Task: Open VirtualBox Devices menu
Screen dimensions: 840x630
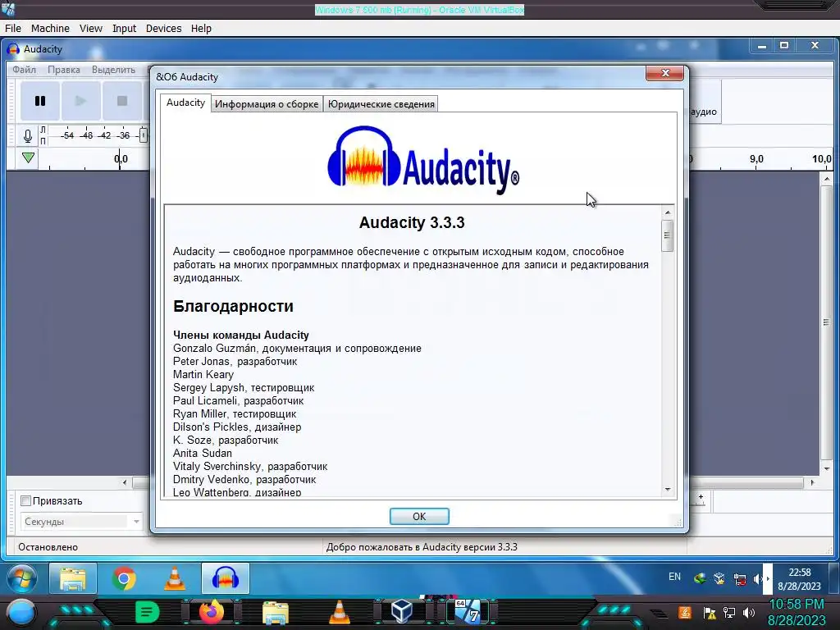Action: pos(163,29)
